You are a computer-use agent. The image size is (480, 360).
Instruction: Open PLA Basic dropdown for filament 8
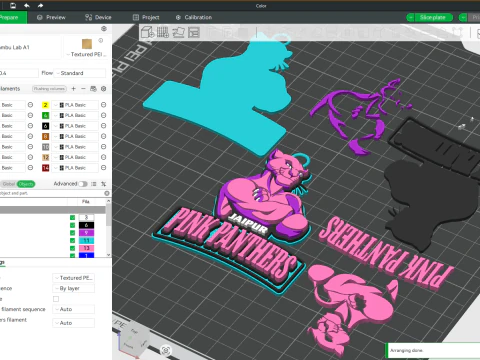click(x=75, y=136)
